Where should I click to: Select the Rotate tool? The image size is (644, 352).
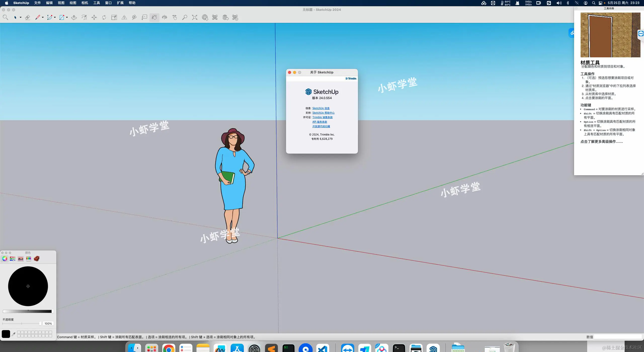(104, 17)
